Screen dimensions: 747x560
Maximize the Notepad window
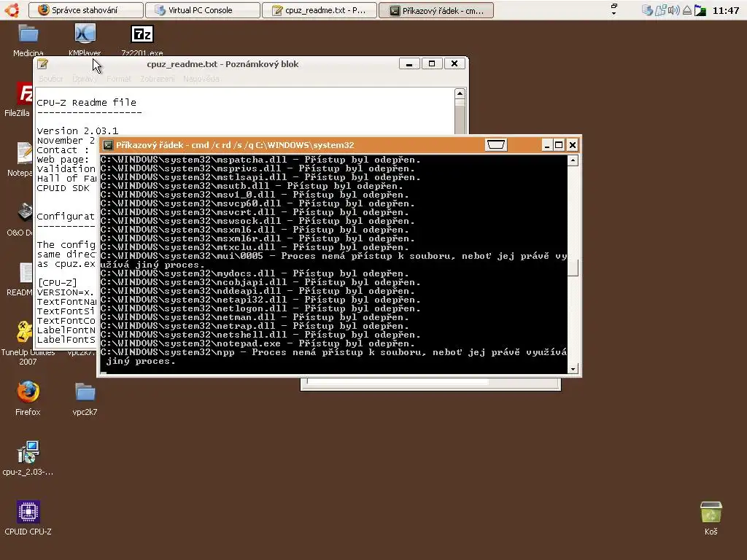tap(432, 64)
